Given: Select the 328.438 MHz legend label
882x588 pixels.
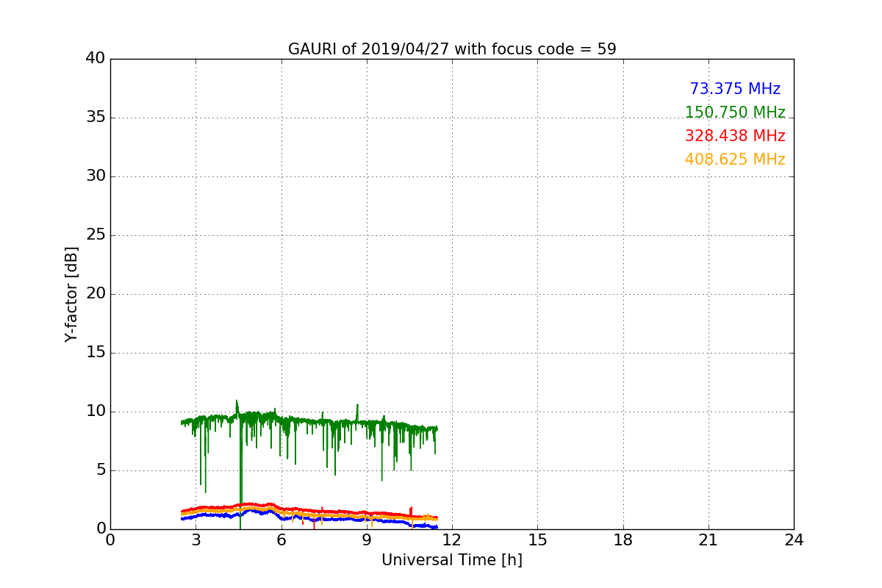Looking at the screenshot, I should tap(735, 136).
